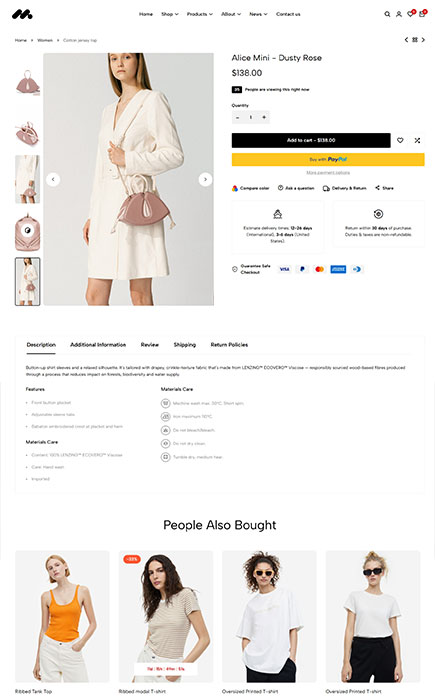The width and height of the screenshot is (435, 696).
Task: Expand the Shop menu dropdown
Action: (170, 14)
